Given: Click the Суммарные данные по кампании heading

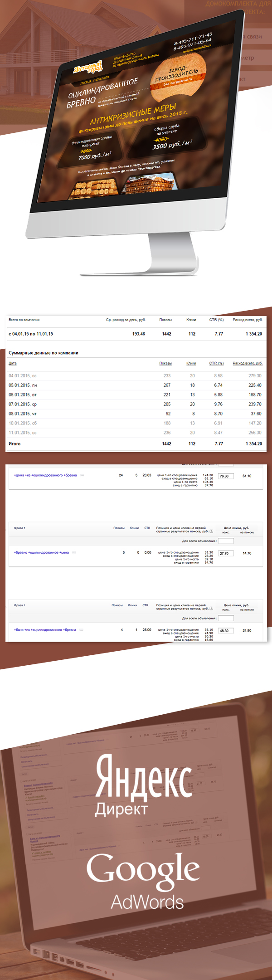Looking at the screenshot, I should coord(44,353).
